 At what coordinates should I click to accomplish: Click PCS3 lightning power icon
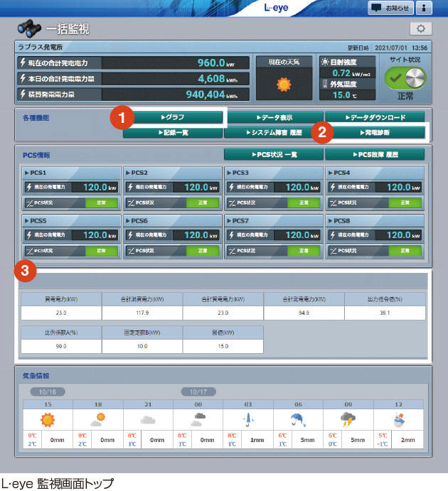coord(232,188)
